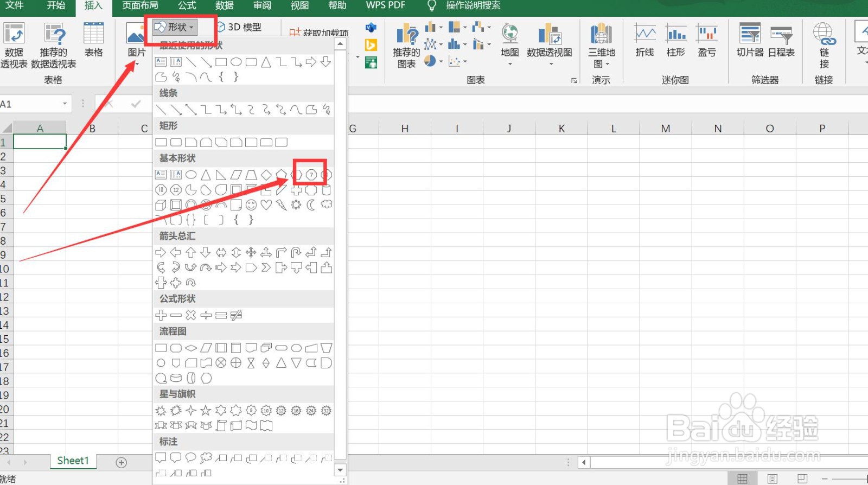Insert a 折线 sparkline
Screen dimensions: 868x485
644,41
